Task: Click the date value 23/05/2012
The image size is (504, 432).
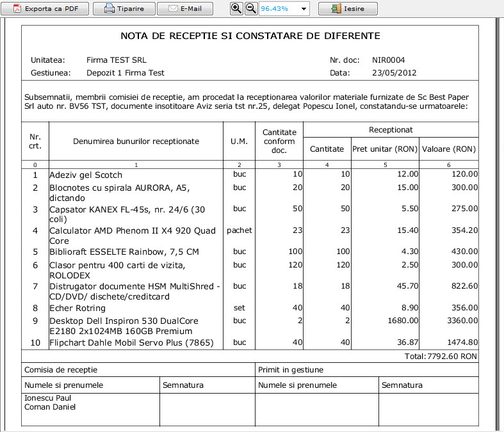Action: tap(394, 73)
